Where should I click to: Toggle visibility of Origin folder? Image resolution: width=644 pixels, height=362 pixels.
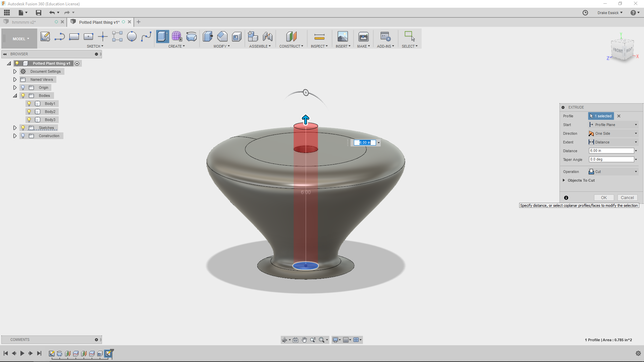pyautogui.click(x=23, y=87)
